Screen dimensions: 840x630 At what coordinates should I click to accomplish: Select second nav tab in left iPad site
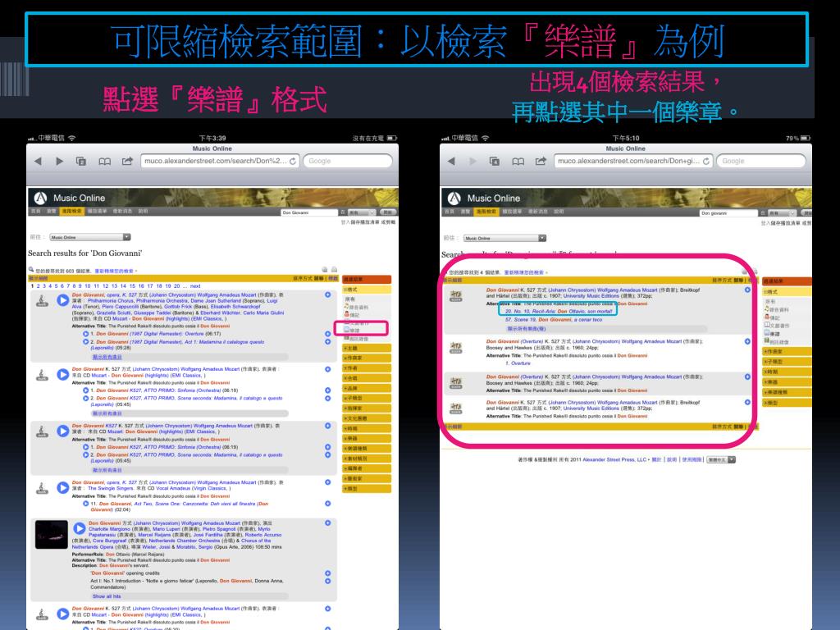(x=52, y=212)
